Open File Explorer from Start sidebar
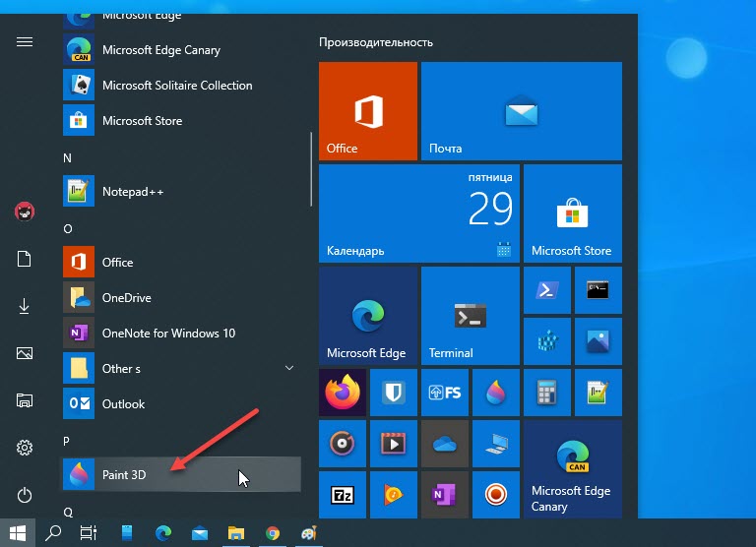This screenshot has width=756, height=547. point(25,400)
